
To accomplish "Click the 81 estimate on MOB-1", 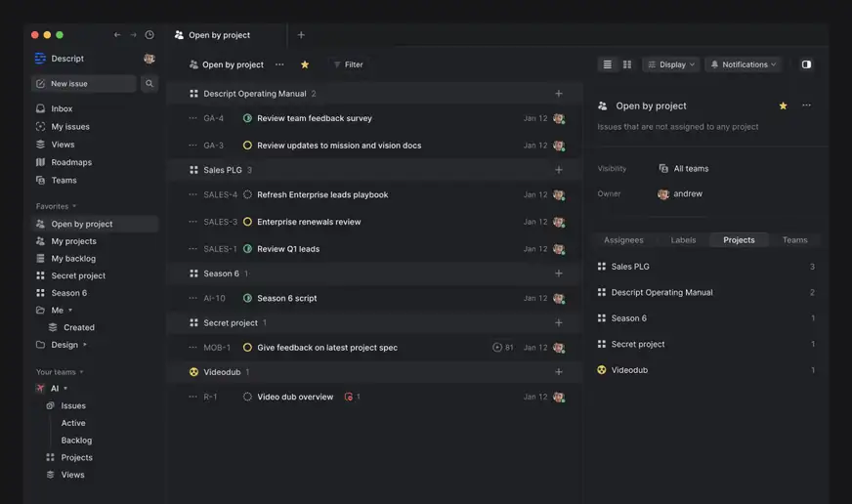I will pos(502,348).
